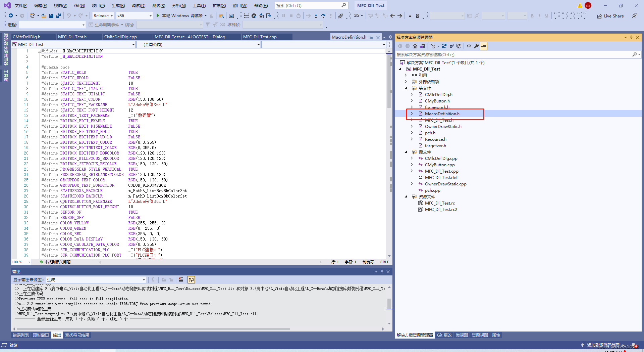Screen dimensions: 644x352
Task: Click the View Code icon in Solution Explorer
Action: (469, 46)
